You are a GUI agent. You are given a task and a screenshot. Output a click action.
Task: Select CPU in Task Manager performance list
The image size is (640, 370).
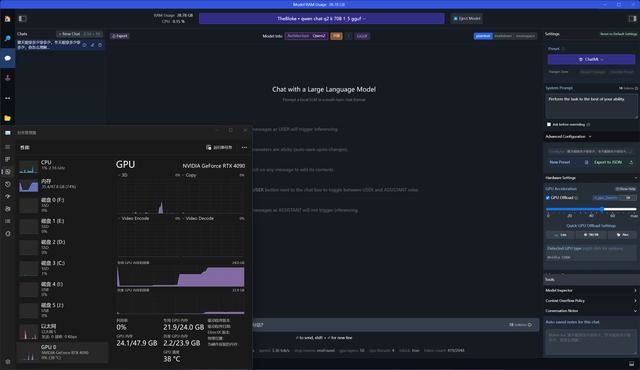(62, 165)
